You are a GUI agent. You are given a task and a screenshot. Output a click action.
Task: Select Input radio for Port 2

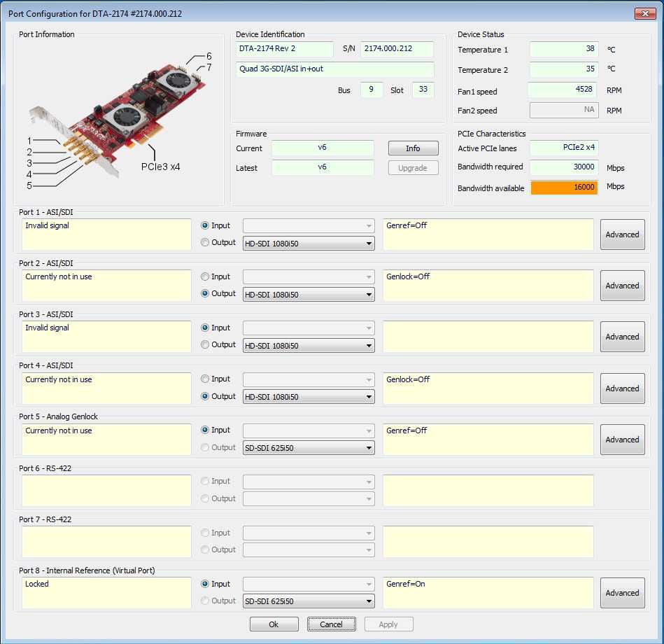point(205,276)
